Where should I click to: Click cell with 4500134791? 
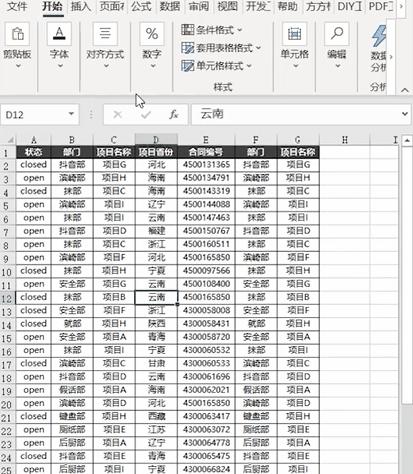[x=206, y=178]
